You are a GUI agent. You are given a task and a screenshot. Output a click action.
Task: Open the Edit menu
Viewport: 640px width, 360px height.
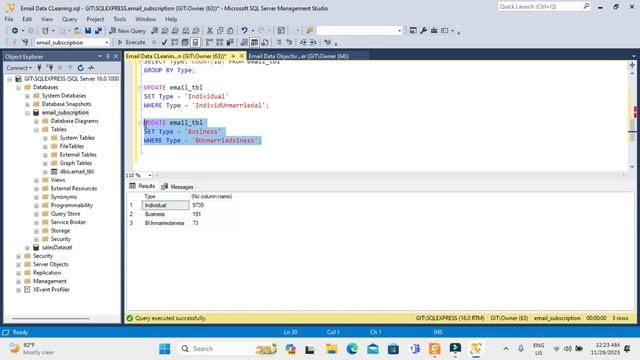click(x=27, y=19)
